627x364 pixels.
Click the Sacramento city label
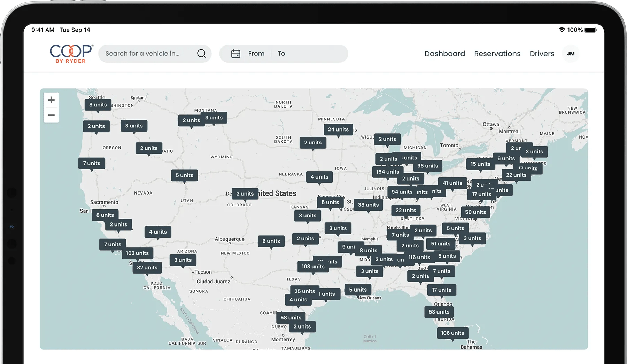click(x=104, y=203)
